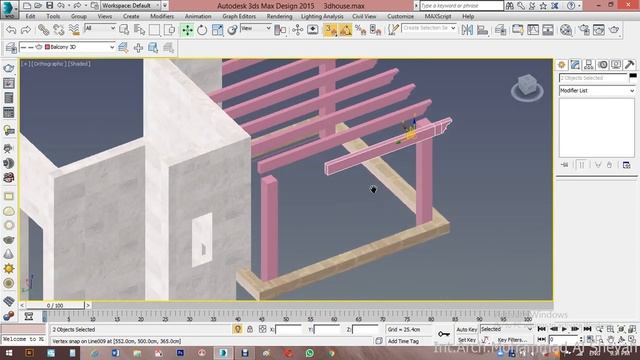Open the Balcony 3D layer dropdown
Image resolution: width=640 pixels, height=360 pixels.
tap(67, 47)
